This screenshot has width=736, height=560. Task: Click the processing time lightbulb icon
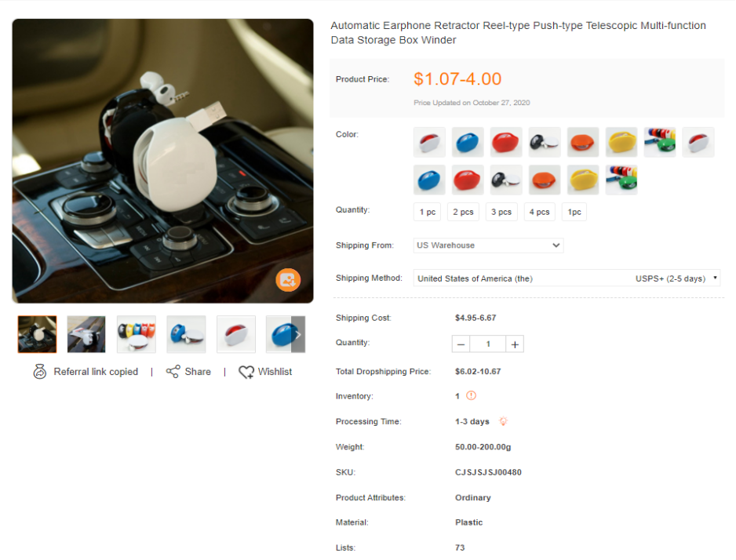point(503,420)
